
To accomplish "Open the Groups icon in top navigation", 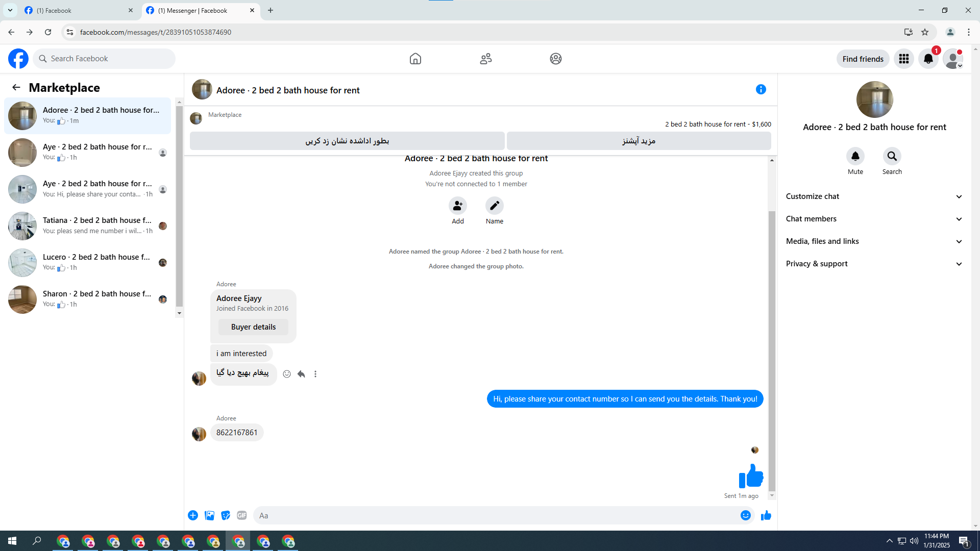I will [x=556, y=59].
